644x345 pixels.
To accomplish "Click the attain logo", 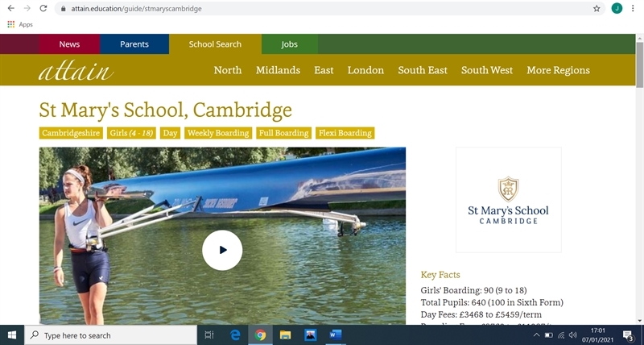I will (76, 71).
